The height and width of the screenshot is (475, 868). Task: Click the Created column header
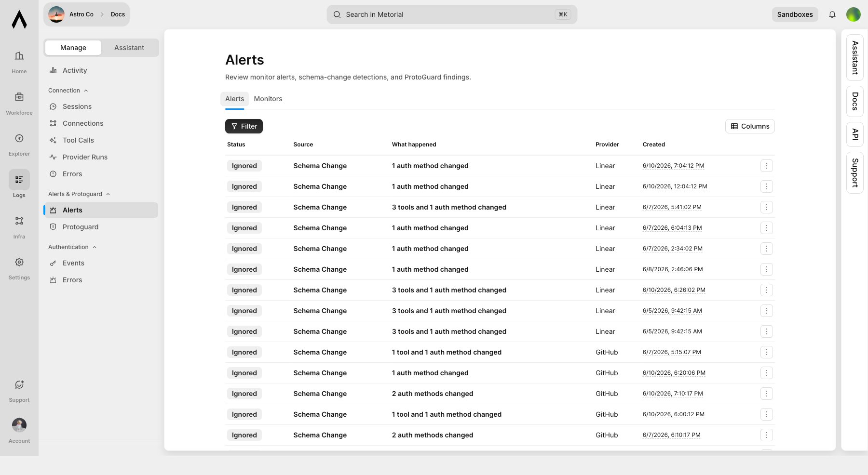coord(654,145)
